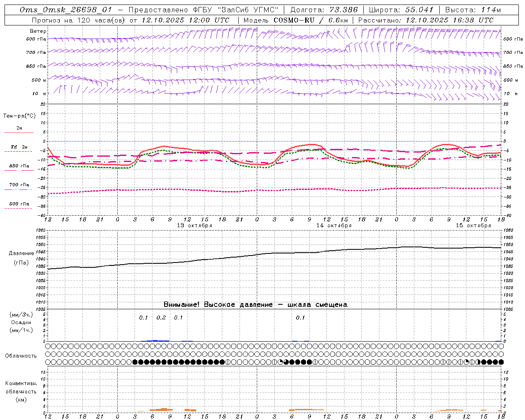Click the 0.2 precipitation amount value
Viewport: 525px width, 420px height.
(x=161, y=317)
